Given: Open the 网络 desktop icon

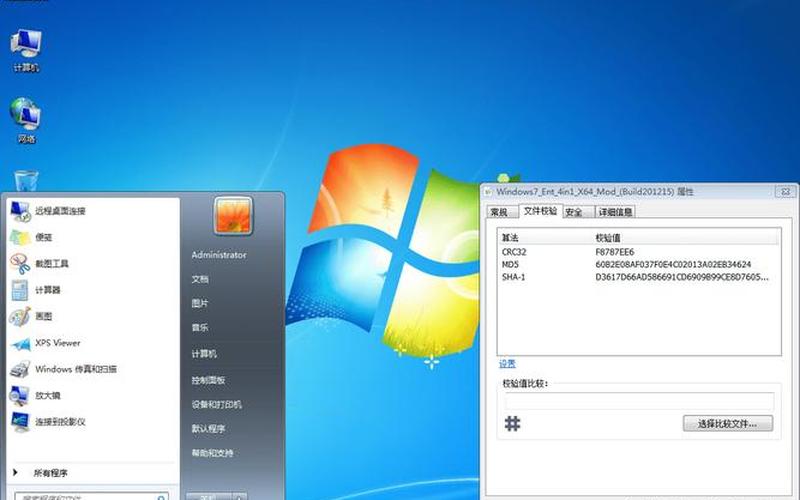Looking at the screenshot, I should click(x=26, y=120).
